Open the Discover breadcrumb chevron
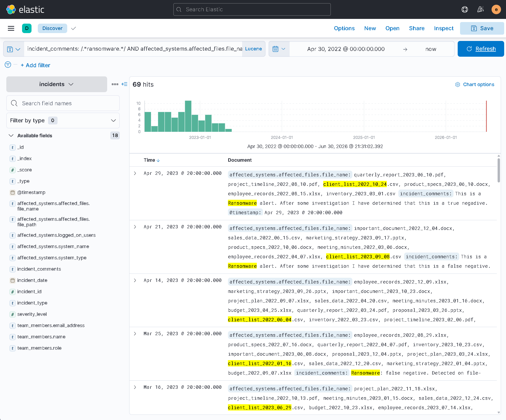 [x=74, y=28]
